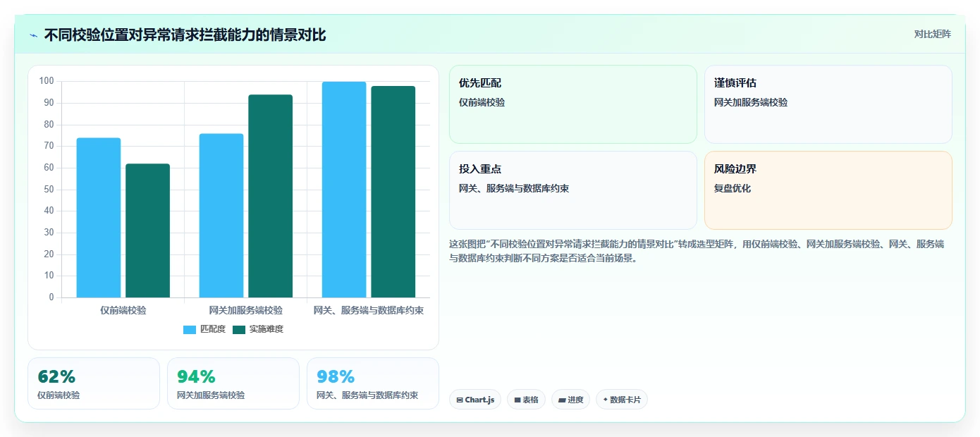The height and width of the screenshot is (437, 980).
Task: Open the 谨慎评估 card
Action: [828, 104]
